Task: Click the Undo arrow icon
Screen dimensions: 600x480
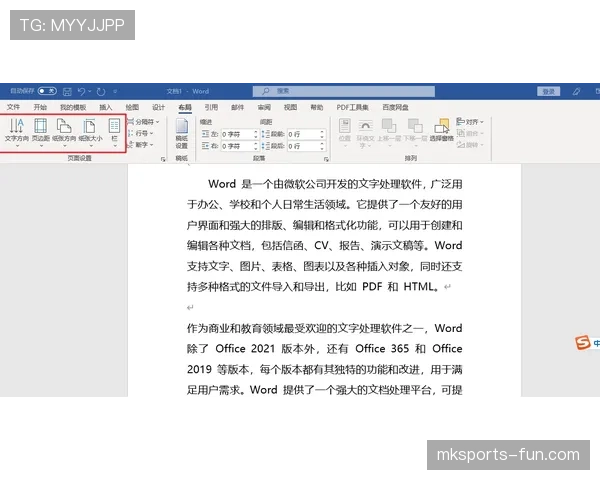Action: pyautogui.click(x=81, y=91)
